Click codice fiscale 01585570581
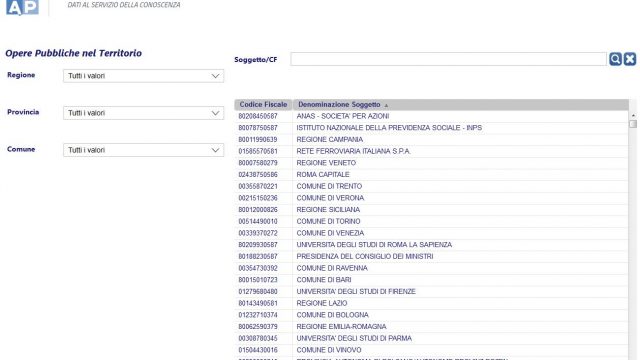Screen dimensions: 640x360 (x=258, y=151)
